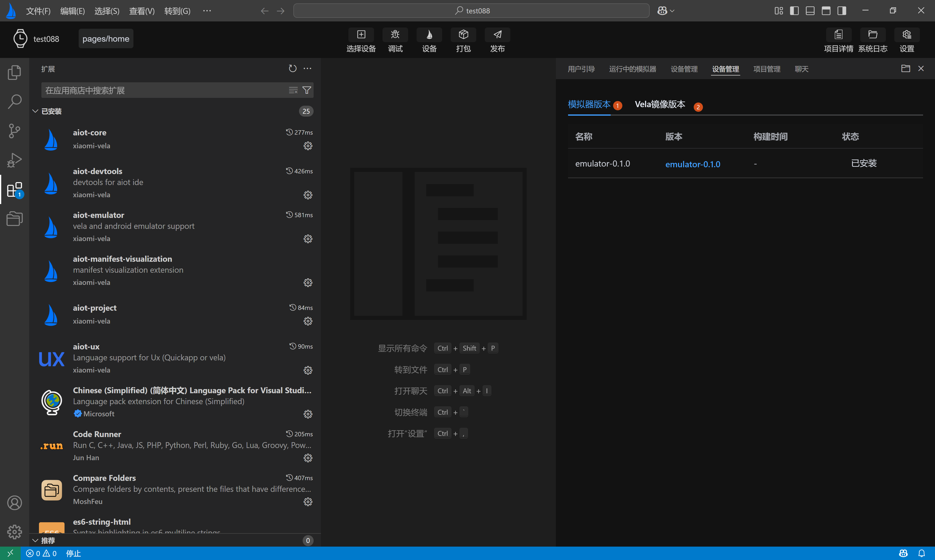Open source control in activity bar

point(14,131)
